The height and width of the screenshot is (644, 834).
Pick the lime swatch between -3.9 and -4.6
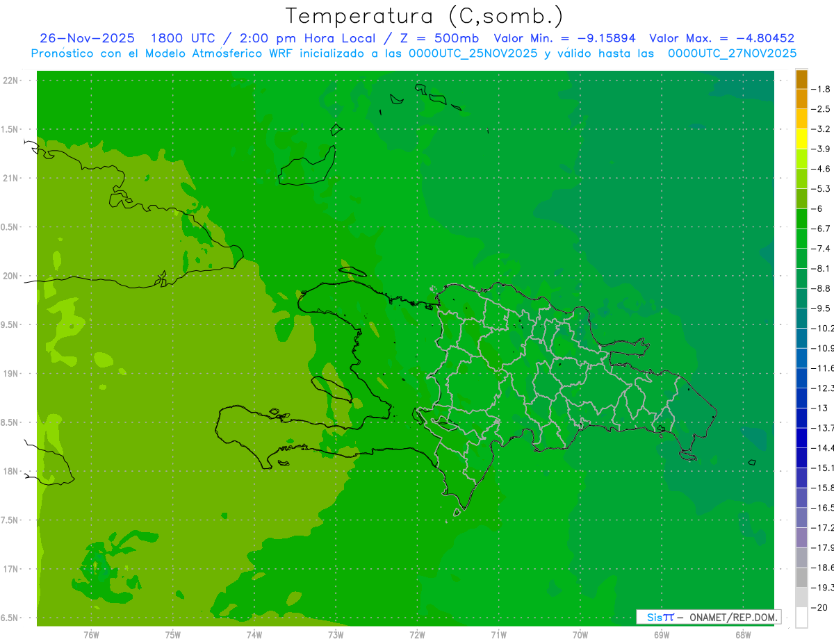(x=801, y=159)
